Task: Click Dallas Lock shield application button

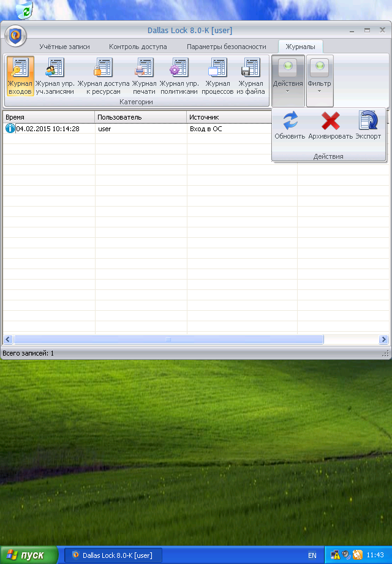Action: (x=15, y=36)
